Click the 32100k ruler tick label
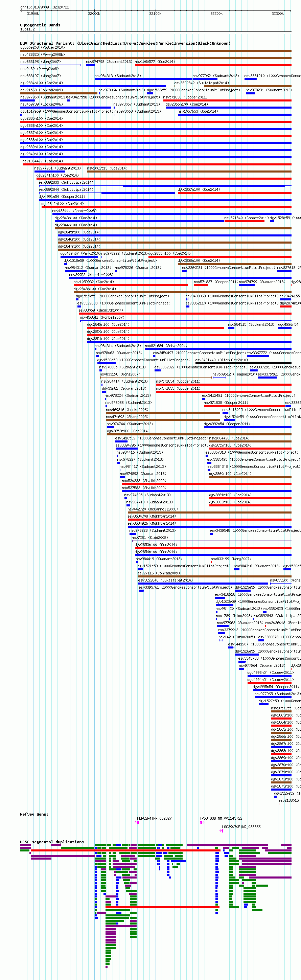 pos(155,14)
